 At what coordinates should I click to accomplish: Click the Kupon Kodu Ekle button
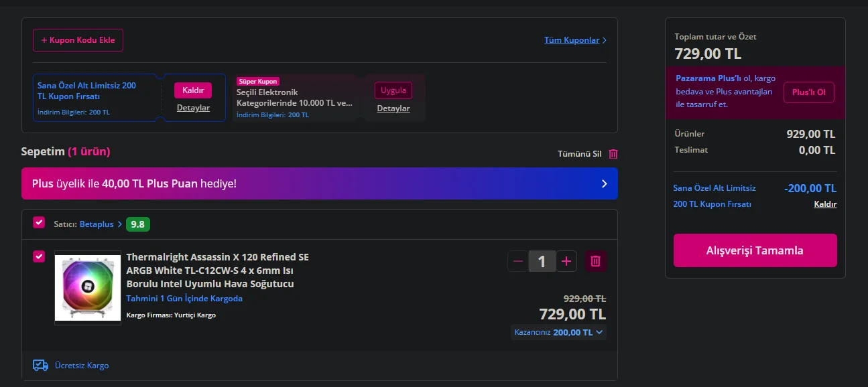[78, 40]
